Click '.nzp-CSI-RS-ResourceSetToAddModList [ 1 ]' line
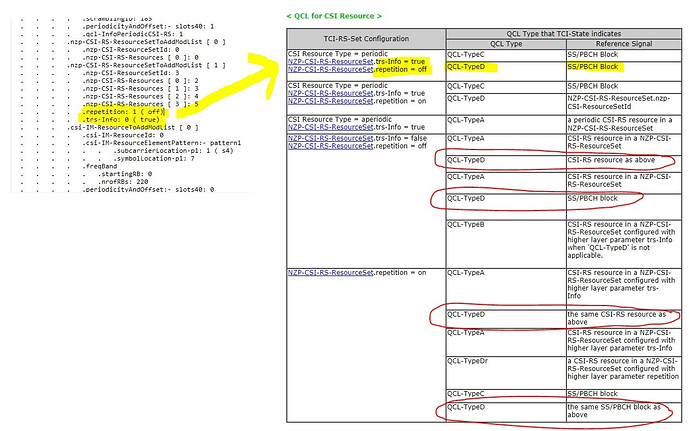 click(146, 65)
